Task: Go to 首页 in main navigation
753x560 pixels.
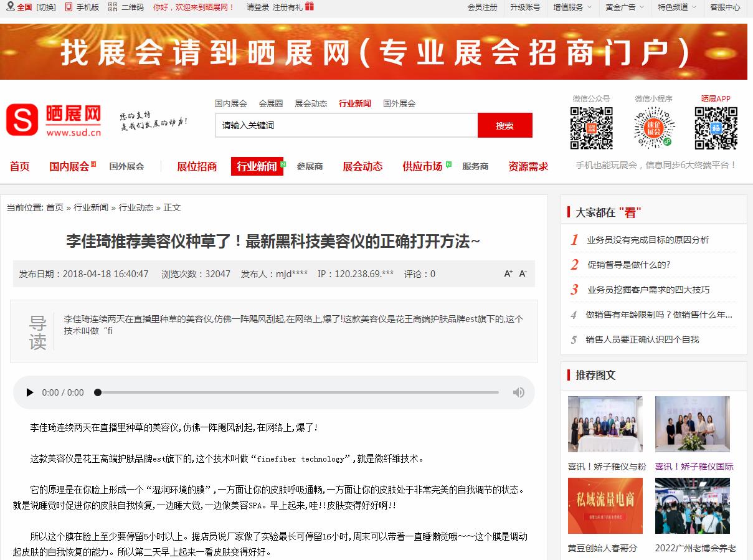Action: tap(19, 166)
